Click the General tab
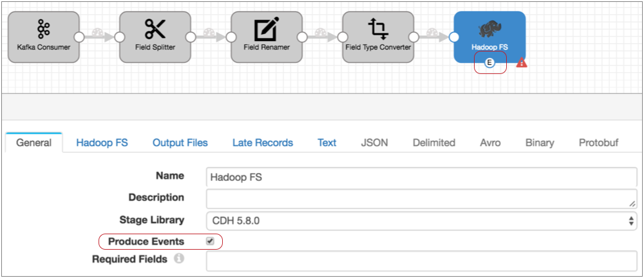The width and height of the screenshot is (644, 278). [33, 143]
